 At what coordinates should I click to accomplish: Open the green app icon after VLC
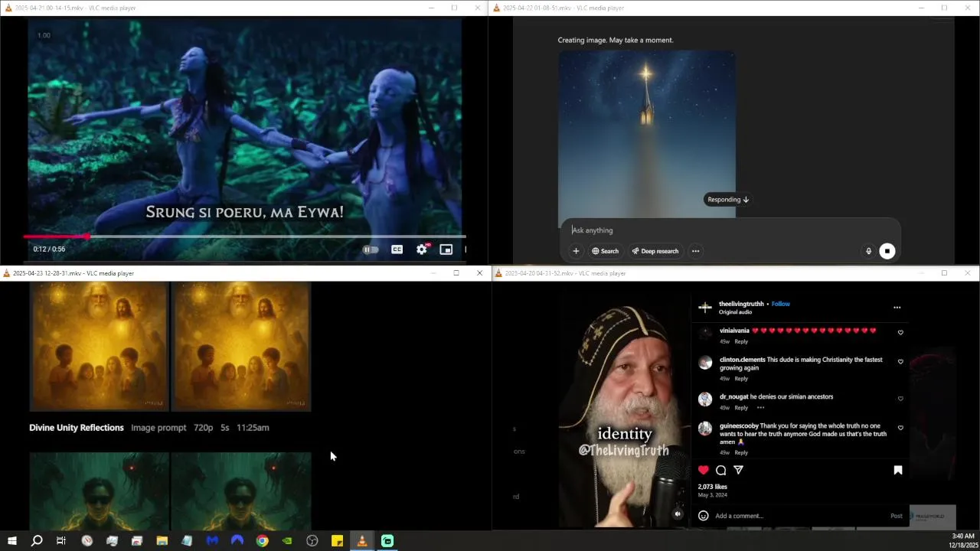[387, 541]
